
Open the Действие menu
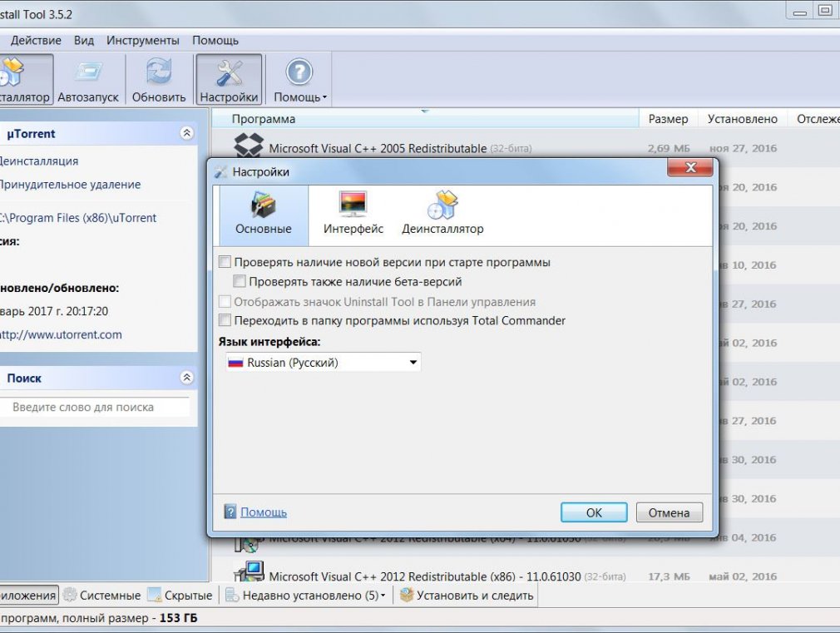(36, 41)
